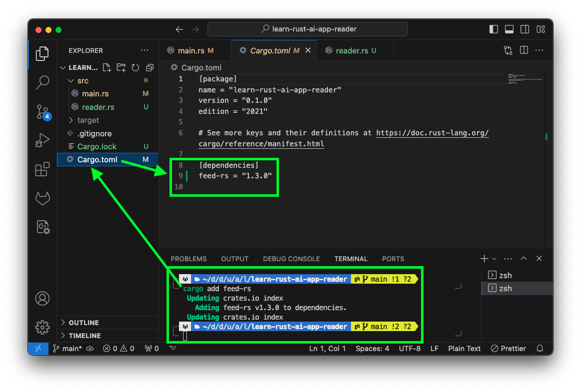
Task: Split the editor to the right
Action: 524,50
